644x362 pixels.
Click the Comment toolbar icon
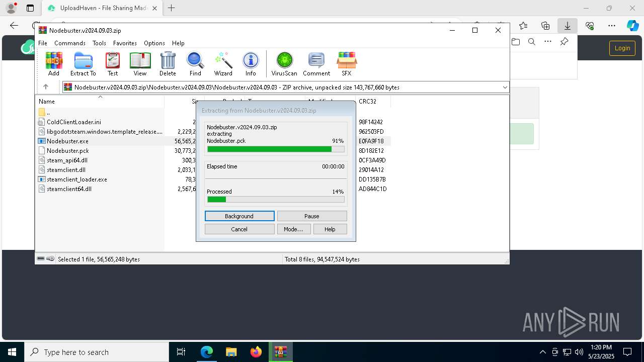click(x=316, y=64)
